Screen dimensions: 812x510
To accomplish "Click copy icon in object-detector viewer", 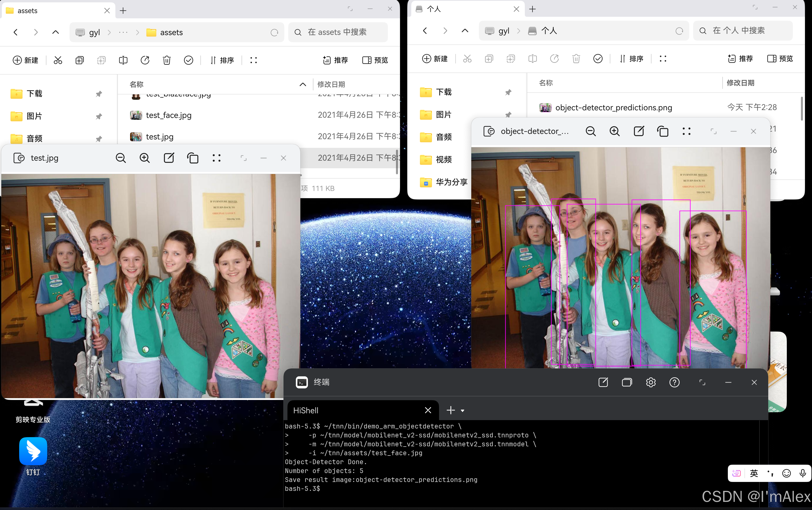I will [663, 131].
